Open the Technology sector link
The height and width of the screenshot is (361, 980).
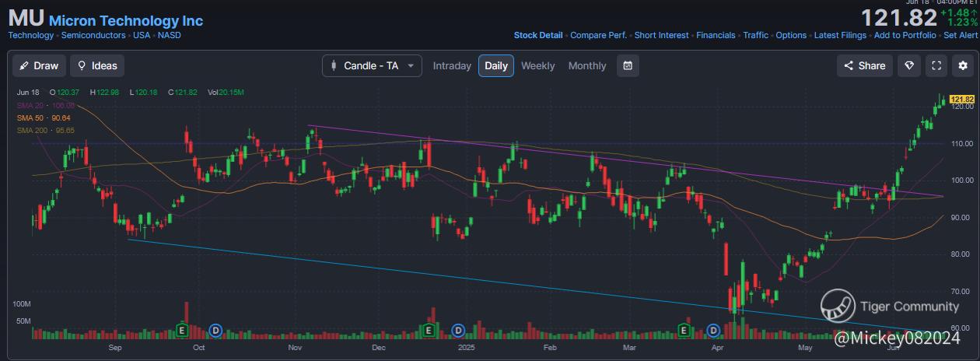[31, 36]
